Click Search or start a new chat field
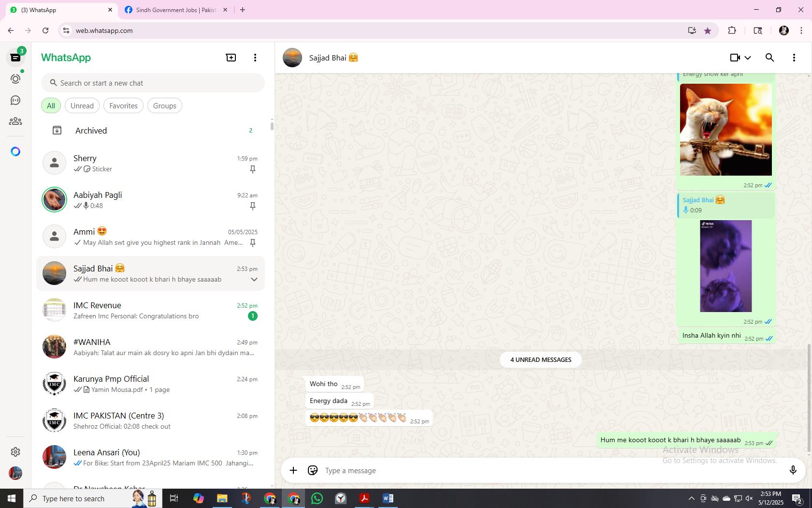This screenshot has width=812, height=508. coord(153,83)
